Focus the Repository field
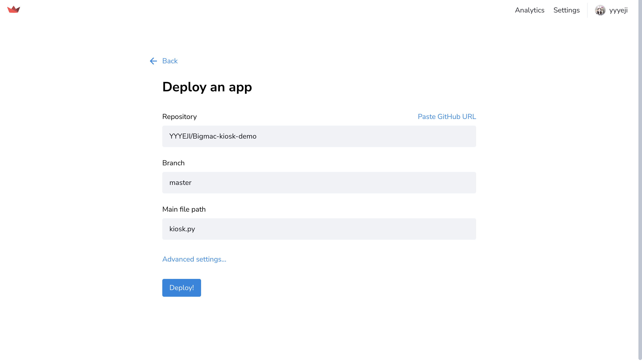This screenshot has width=642, height=364. point(319,136)
